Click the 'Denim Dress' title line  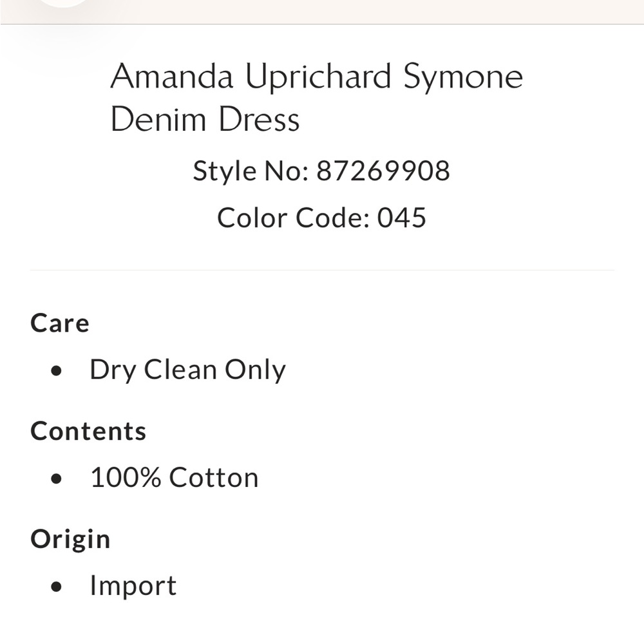205,120
